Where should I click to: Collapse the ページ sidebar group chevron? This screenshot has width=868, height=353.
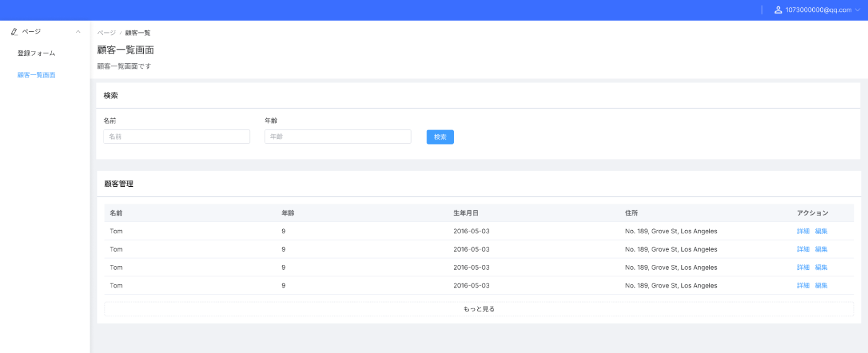pos(78,32)
